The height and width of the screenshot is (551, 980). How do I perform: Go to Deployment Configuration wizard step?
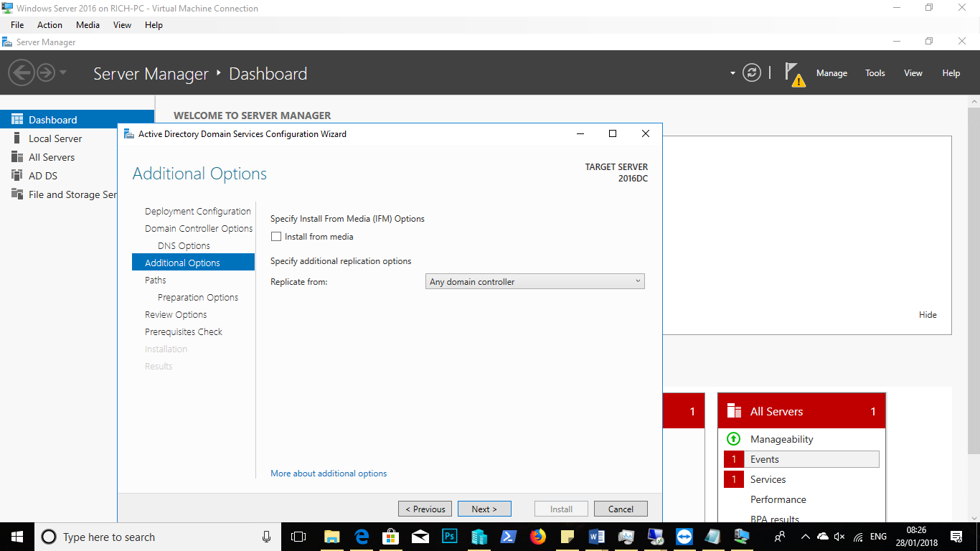tap(197, 211)
